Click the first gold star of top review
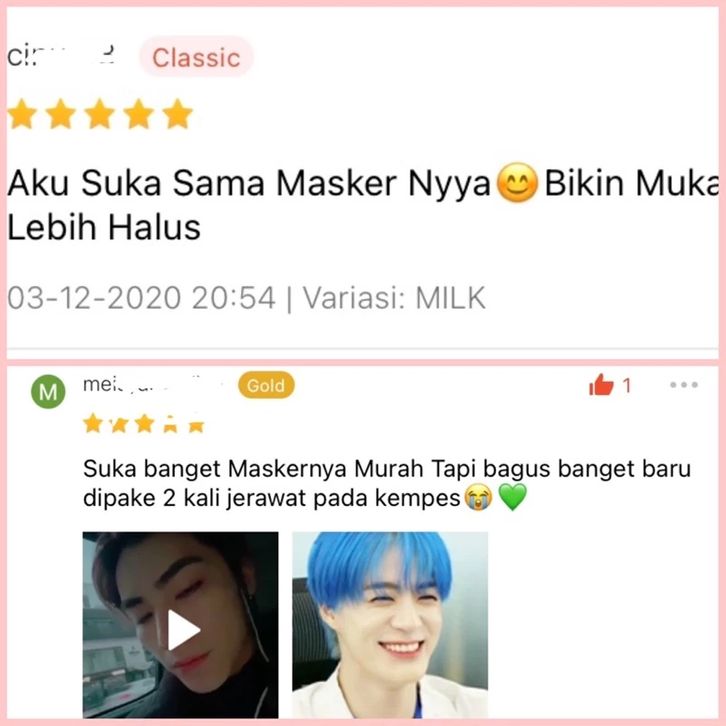 pos(22,114)
